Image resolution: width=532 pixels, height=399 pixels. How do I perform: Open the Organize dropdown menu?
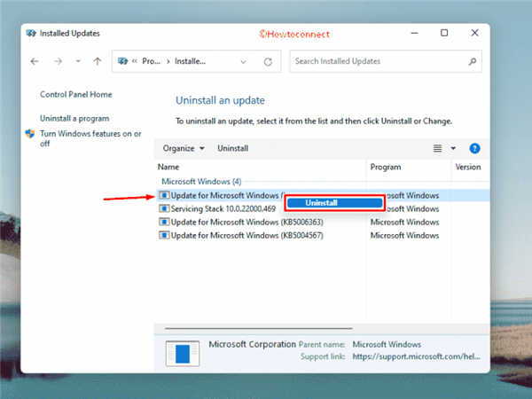[x=184, y=149]
